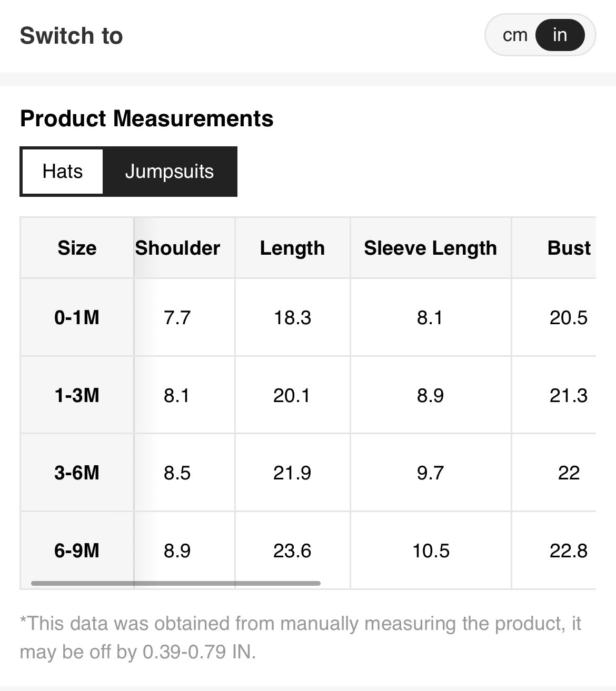Click the Shoulder column header
This screenshot has width=616, height=691.
tap(177, 248)
